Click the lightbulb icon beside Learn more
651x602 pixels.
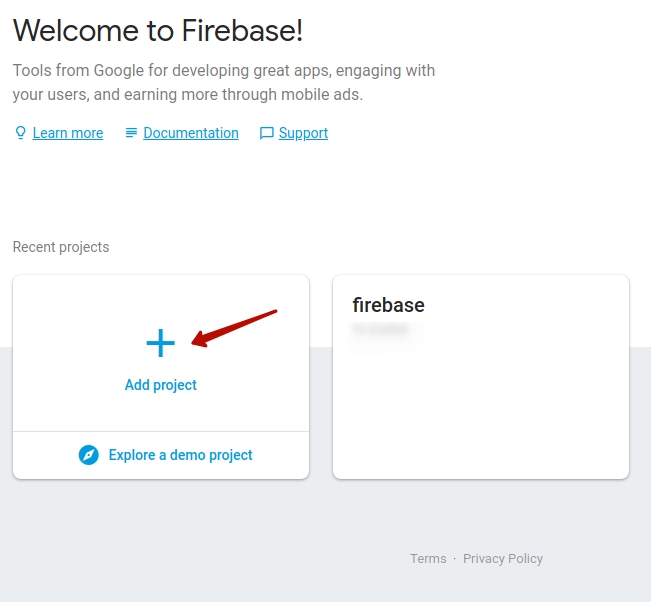tap(20, 133)
